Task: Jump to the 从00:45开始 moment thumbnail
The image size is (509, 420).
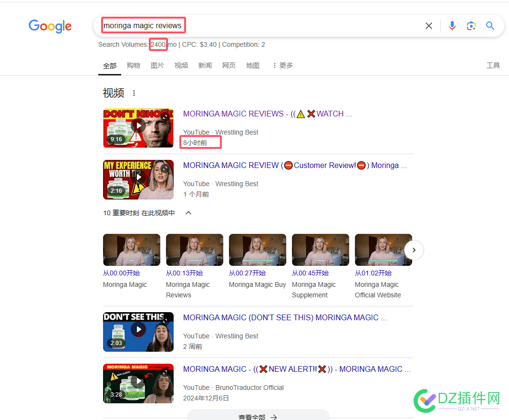Action: coord(321,250)
